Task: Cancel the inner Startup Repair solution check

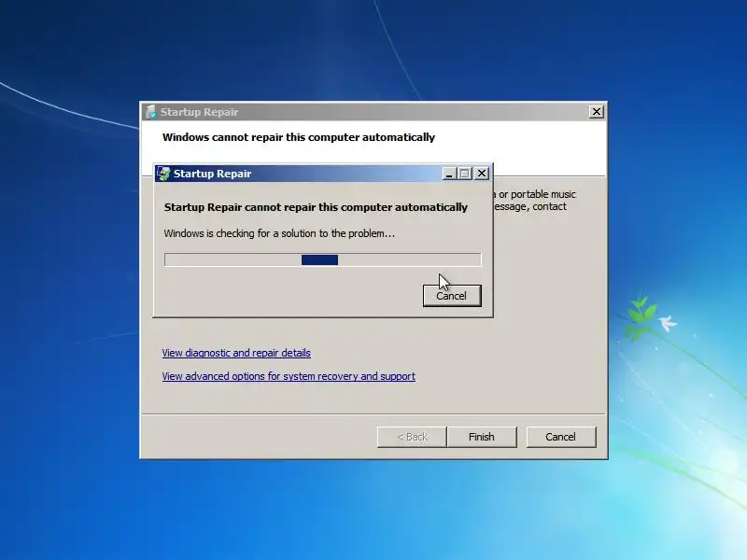Action: point(452,296)
